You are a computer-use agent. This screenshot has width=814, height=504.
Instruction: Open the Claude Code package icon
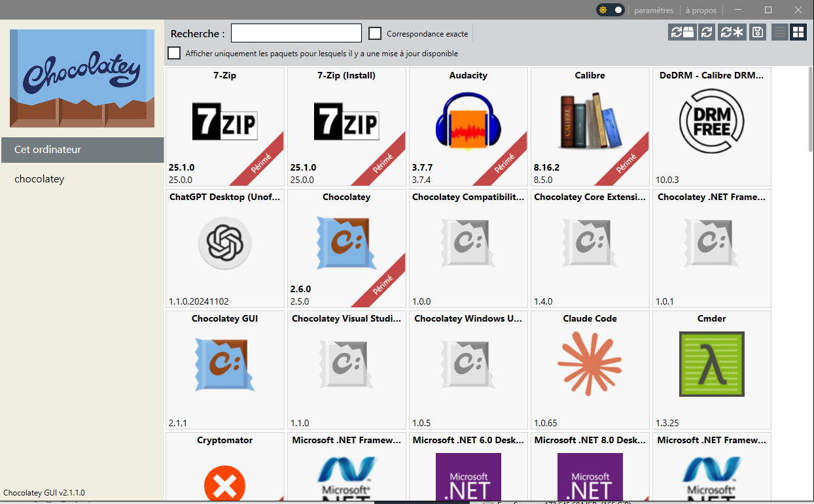(x=590, y=364)
